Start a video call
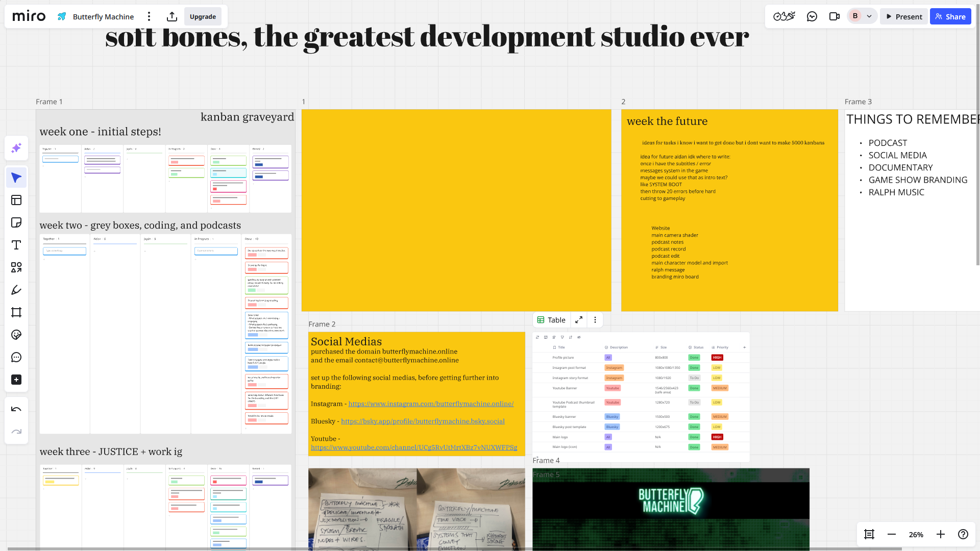 [x=835, y=17]
